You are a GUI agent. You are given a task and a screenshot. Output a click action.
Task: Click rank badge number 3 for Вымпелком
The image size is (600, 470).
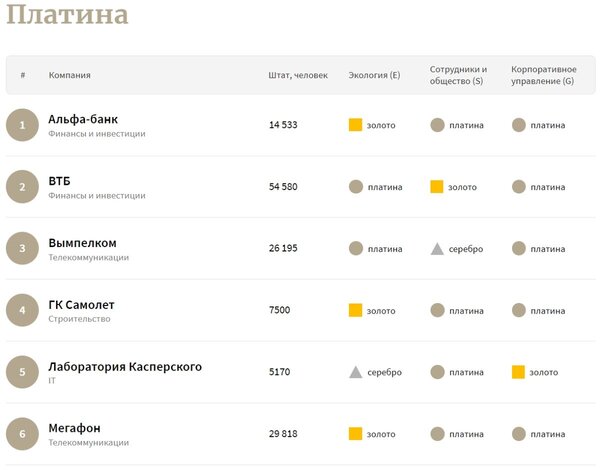click(x=22, y=249)
